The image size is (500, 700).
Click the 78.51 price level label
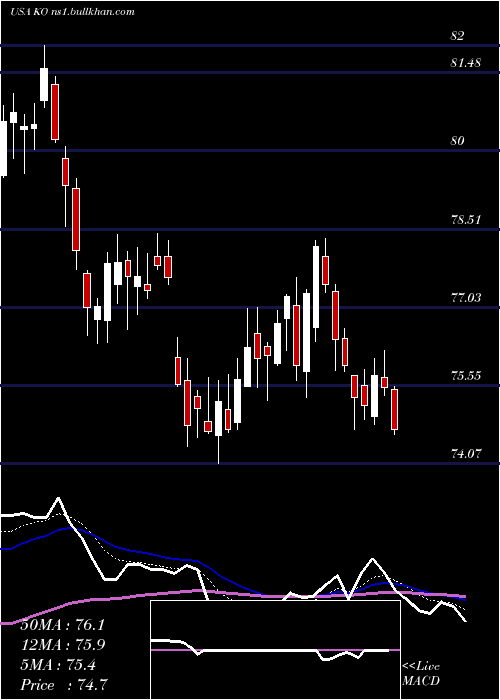[466, 220]
